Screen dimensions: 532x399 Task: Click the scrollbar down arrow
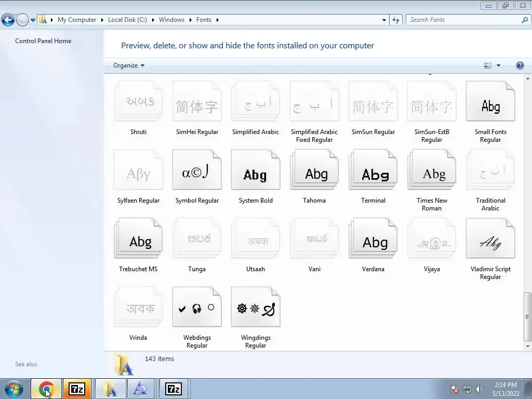point(527,347)
